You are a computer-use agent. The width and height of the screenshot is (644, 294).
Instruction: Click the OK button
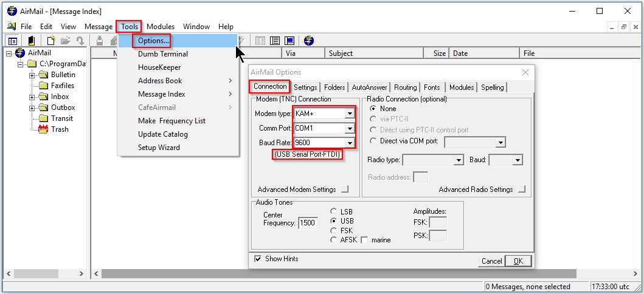(x=518, y=261)
